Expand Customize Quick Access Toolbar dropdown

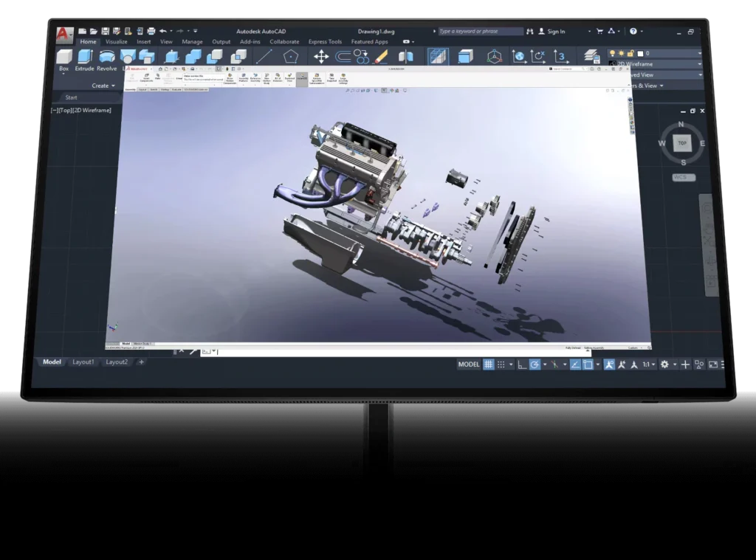coord(195,31)
